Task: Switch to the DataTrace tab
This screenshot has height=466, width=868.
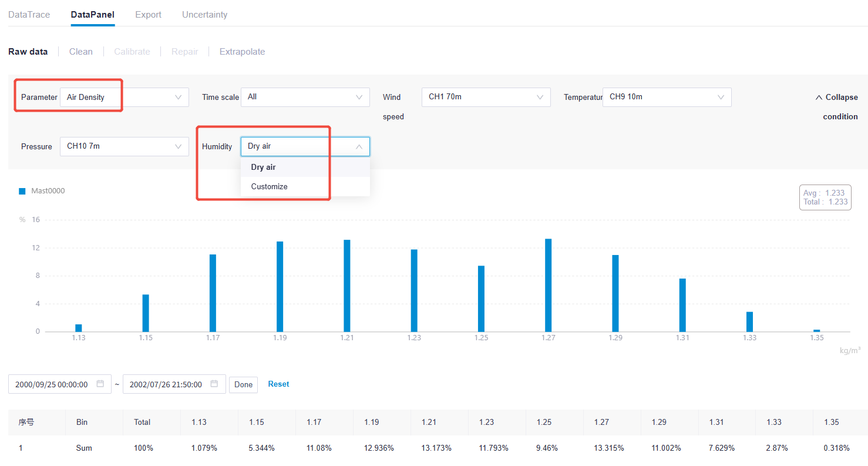Action: (29, 15)
